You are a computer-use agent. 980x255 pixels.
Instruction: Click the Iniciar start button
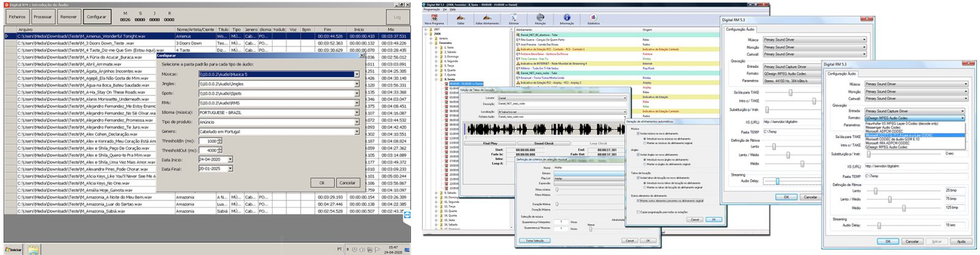tap(13, 249)
